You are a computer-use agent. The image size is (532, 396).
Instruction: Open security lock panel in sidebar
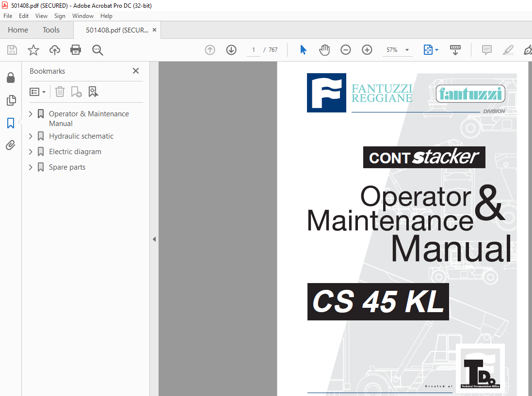coord(11,78)
